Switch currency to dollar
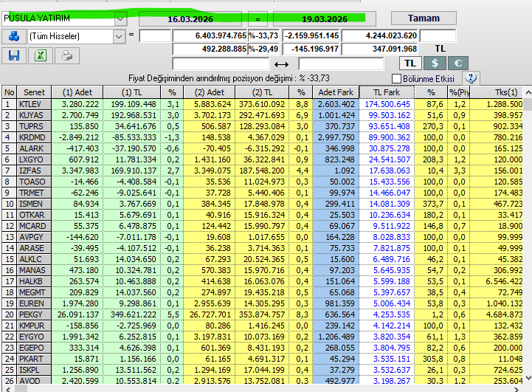Image resolution: width=532 pixels, height=392 pixels. 435,63
